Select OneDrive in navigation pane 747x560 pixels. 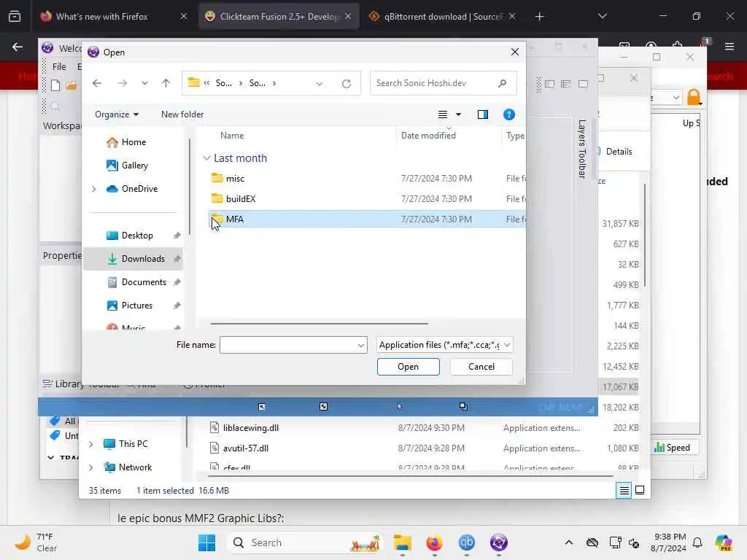[x=132, y=189]
